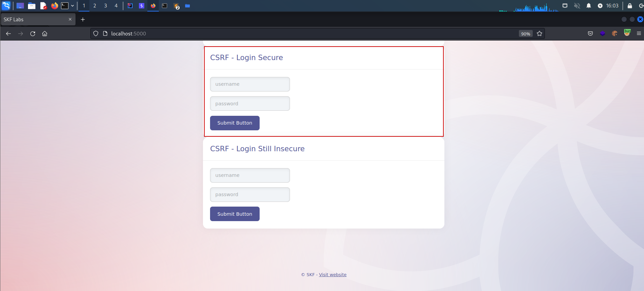644x291 pixels.
Task: Expand the terminal launcher dropdown arrow
Action: pos(72,6)
